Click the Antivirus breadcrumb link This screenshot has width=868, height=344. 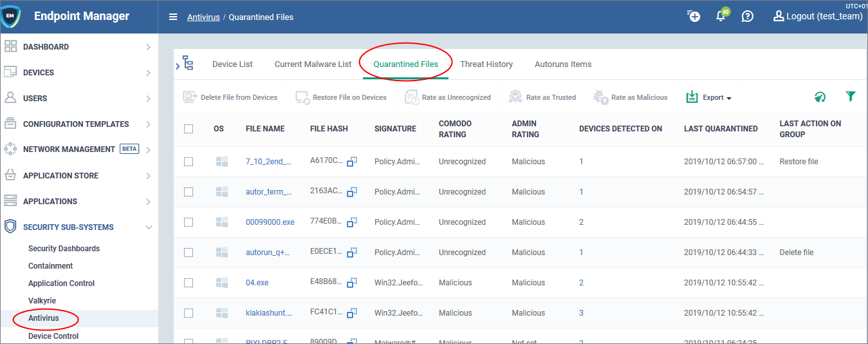(x=203, y=17)
